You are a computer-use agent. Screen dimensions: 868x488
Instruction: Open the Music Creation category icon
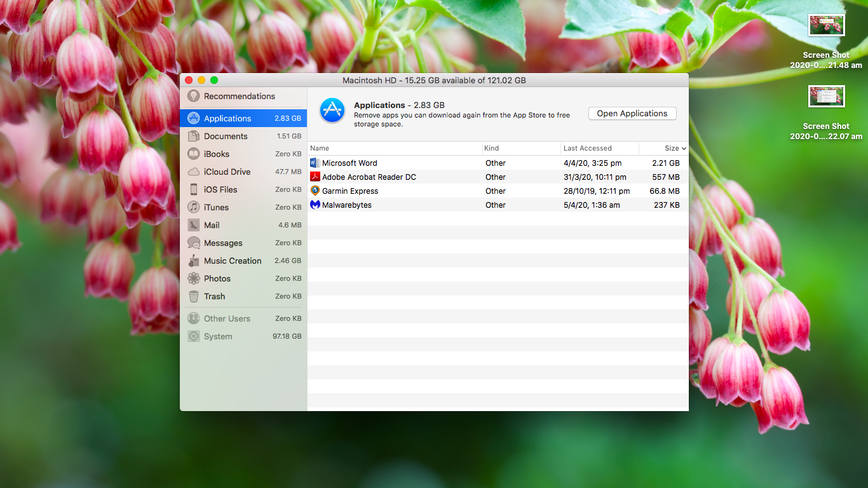click(194, 261)
